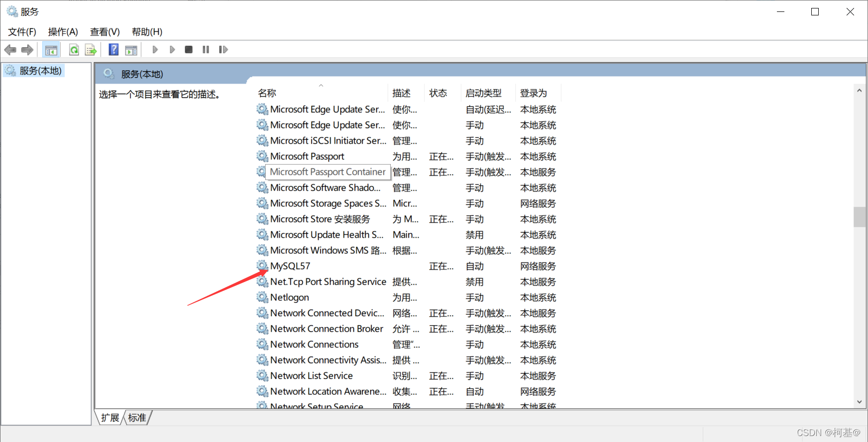
Task: Click the gear icon in 服务(本地) header
Action: tap(109, 74)
